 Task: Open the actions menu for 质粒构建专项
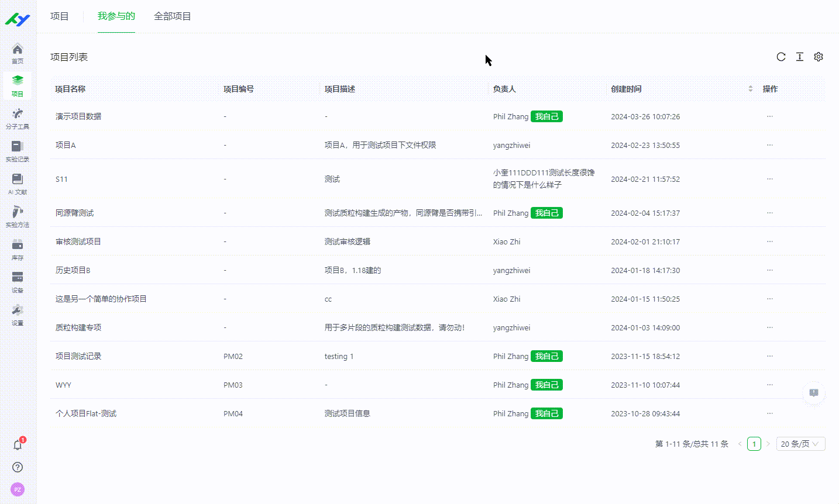pos(769,327)
